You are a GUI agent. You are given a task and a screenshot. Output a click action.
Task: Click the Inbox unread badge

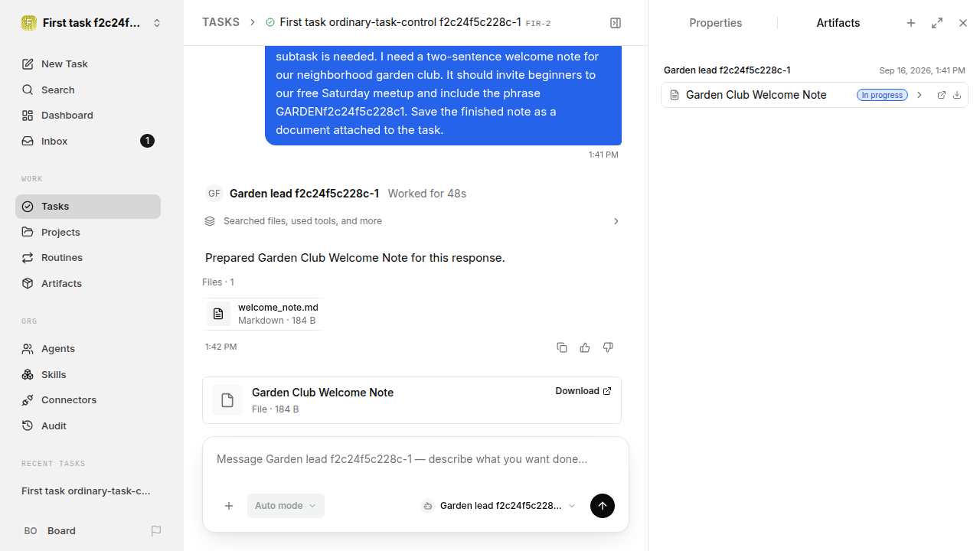tap(147, 141)
